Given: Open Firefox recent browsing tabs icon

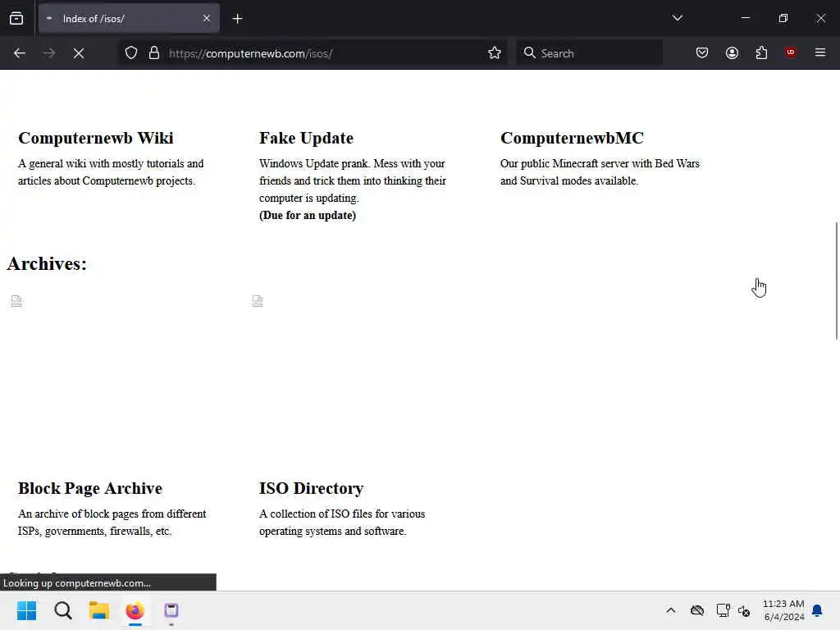Looking at the screenshot, I should click(16, 19).
